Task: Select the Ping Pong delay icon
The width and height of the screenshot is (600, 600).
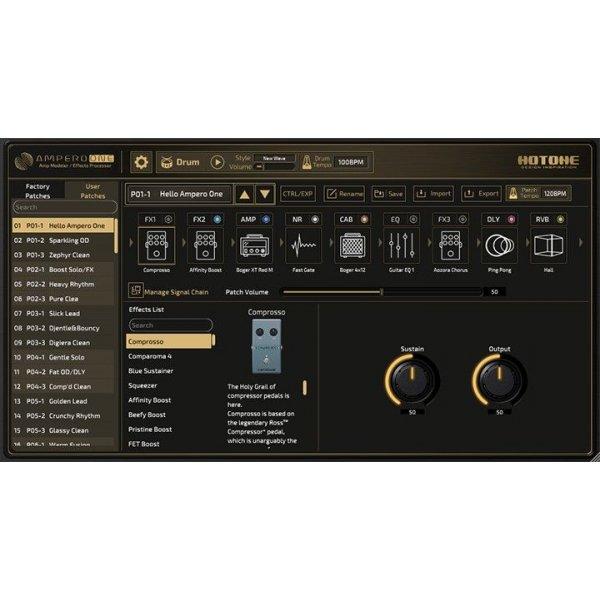Action: (x=497, y=245)
